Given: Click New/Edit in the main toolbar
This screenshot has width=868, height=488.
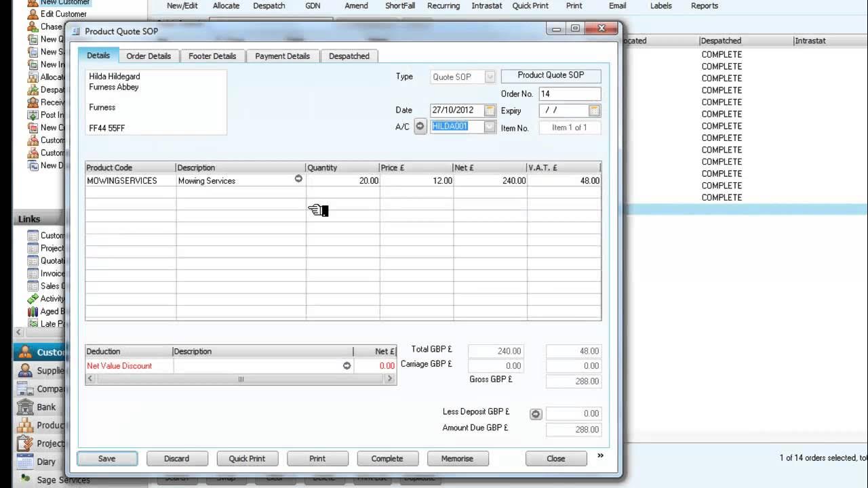Looking at the screenshot, I should [182, 5].
